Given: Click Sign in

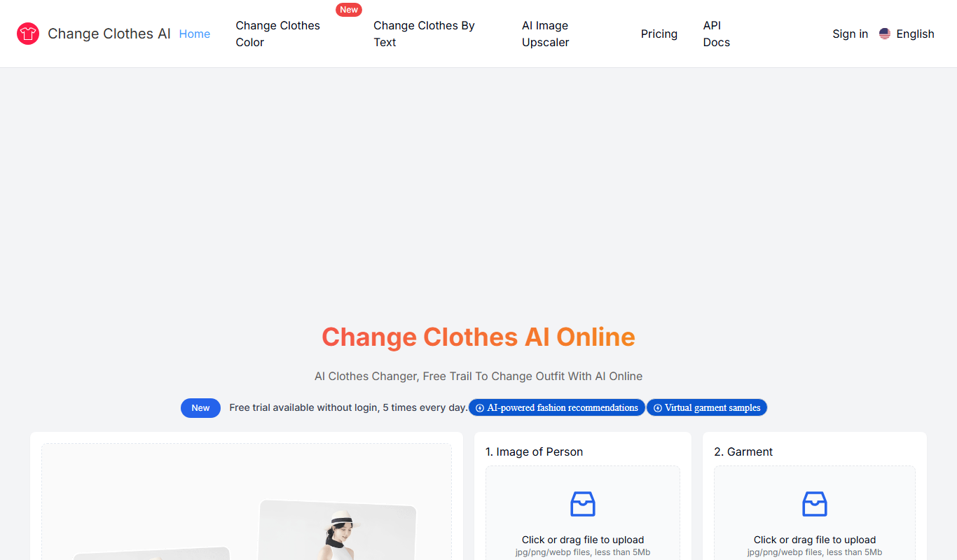Looking at the screenshot, I should tap(850, 34).
